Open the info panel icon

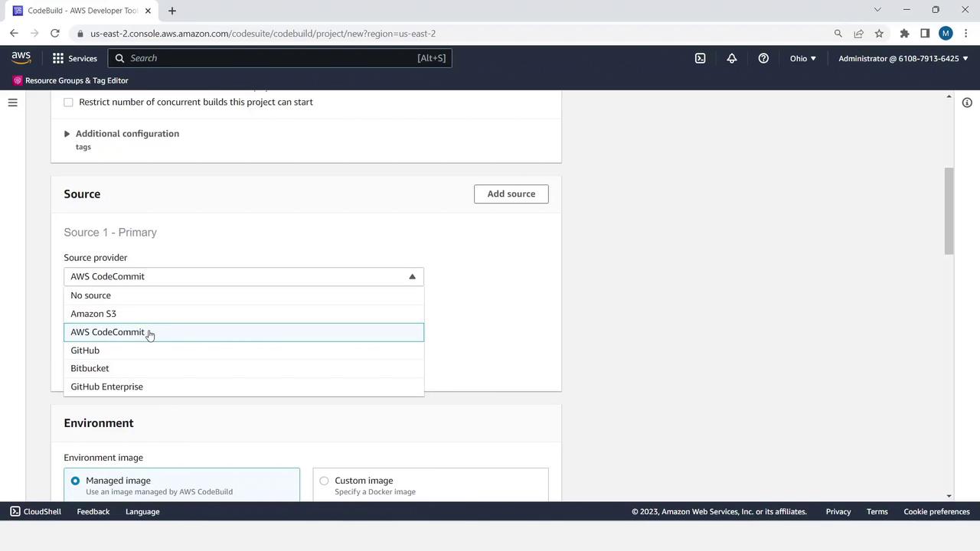[x=967, y=103]
